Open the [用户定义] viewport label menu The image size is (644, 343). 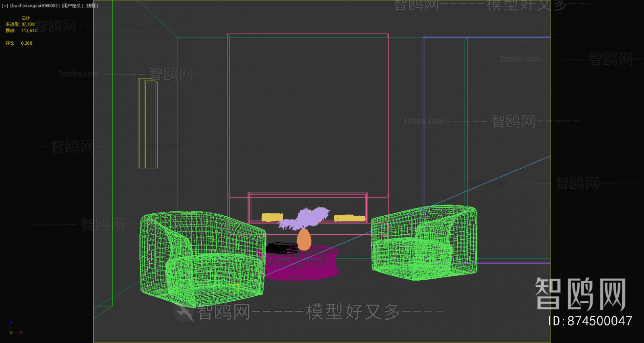[x=72, y=6]
